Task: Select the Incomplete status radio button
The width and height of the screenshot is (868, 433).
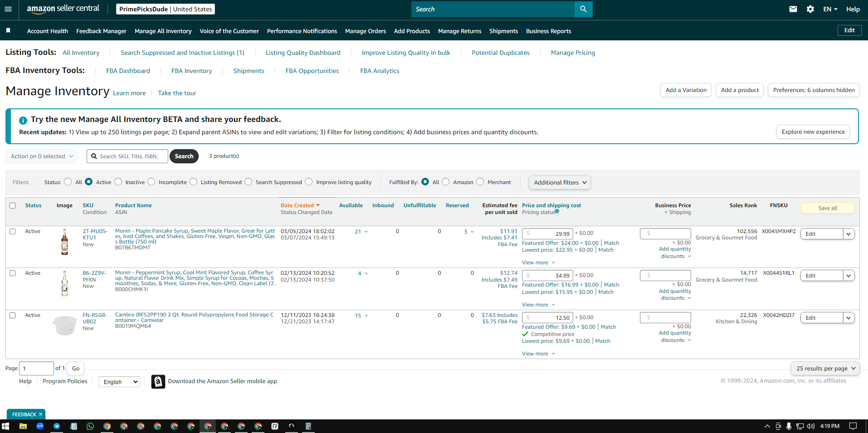Action: [x=151, y=182]
